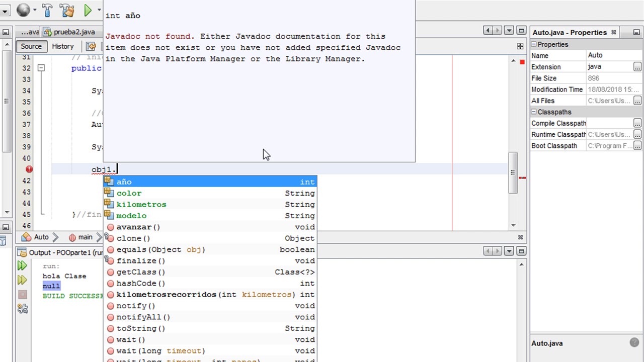Pick notifyAll() from completion list
This screenshot has width=644, height=362.
click(210, 317)
